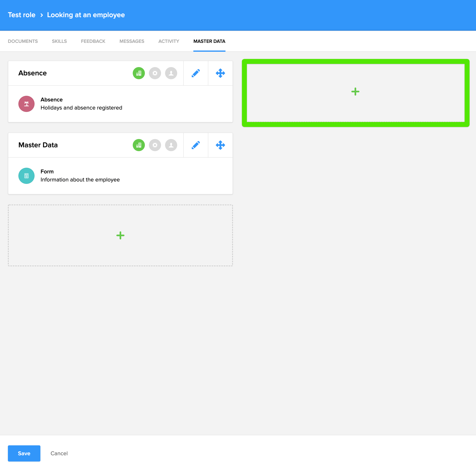
Task: Click the Master Data section pencil edit icon
Action: [196, 145]
